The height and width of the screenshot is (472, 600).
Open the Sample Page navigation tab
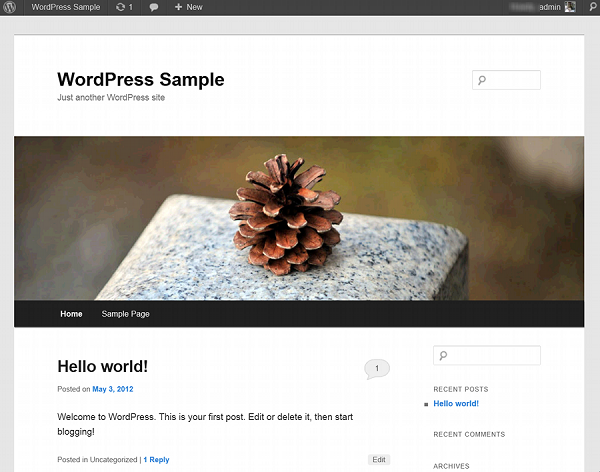126,314
